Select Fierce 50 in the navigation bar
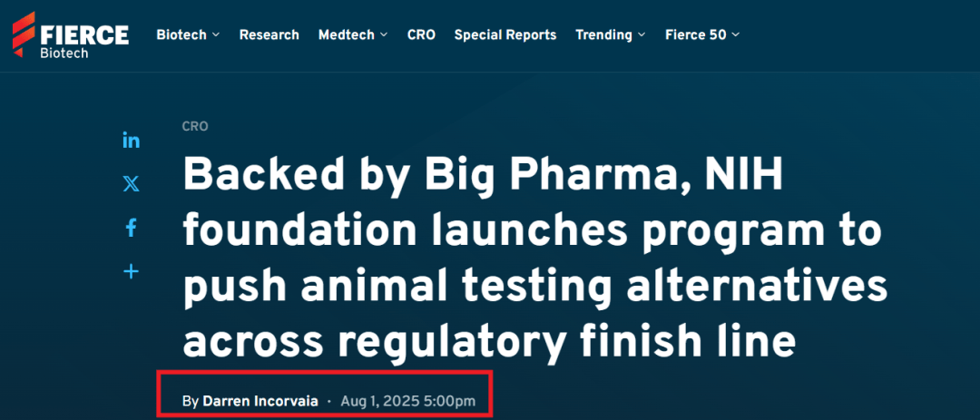 click(695, 35)
